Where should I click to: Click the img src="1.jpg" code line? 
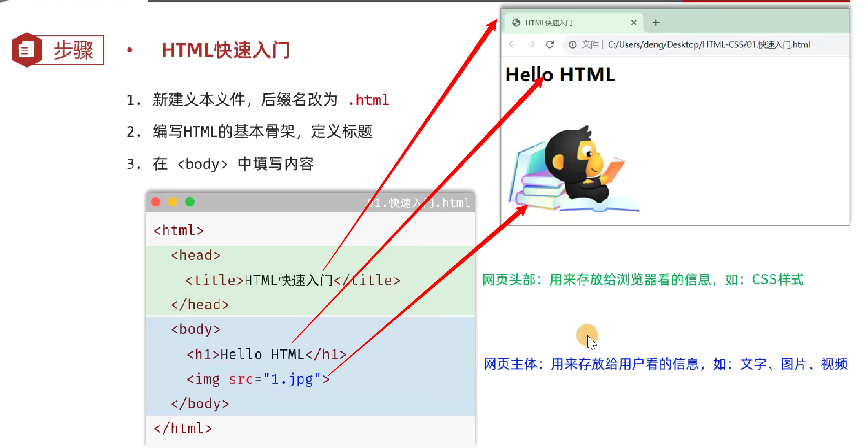[258, 379]
